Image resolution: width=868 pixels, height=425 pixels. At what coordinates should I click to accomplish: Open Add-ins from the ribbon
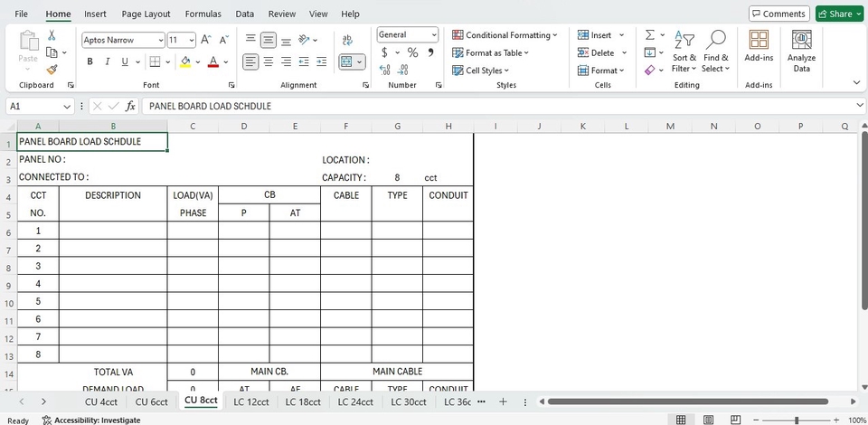tap(759, 46)
